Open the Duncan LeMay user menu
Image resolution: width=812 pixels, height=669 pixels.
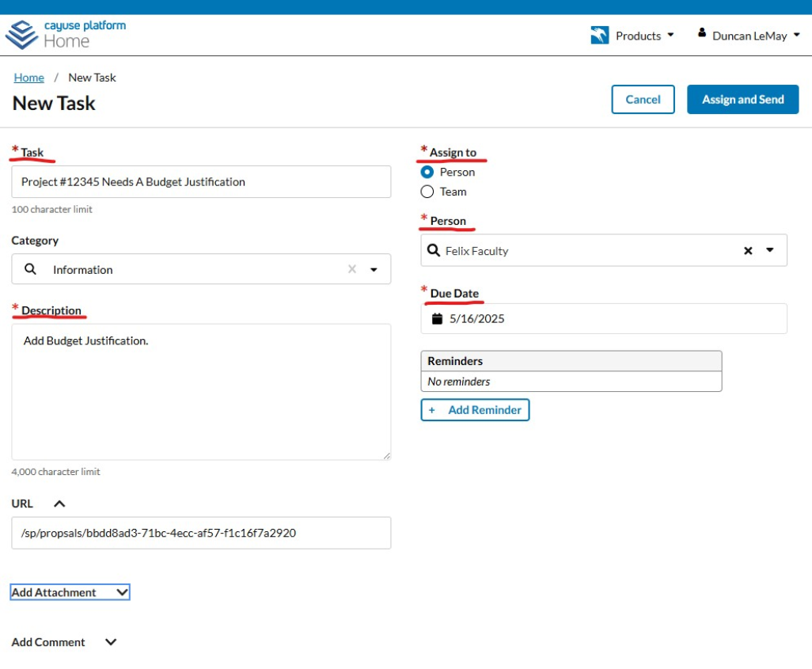(x=755, y=36)
